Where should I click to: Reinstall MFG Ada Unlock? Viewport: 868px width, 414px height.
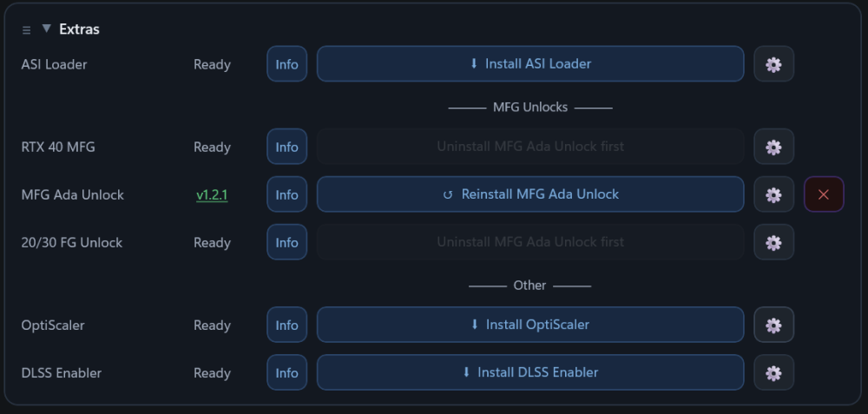coord(530,194)
